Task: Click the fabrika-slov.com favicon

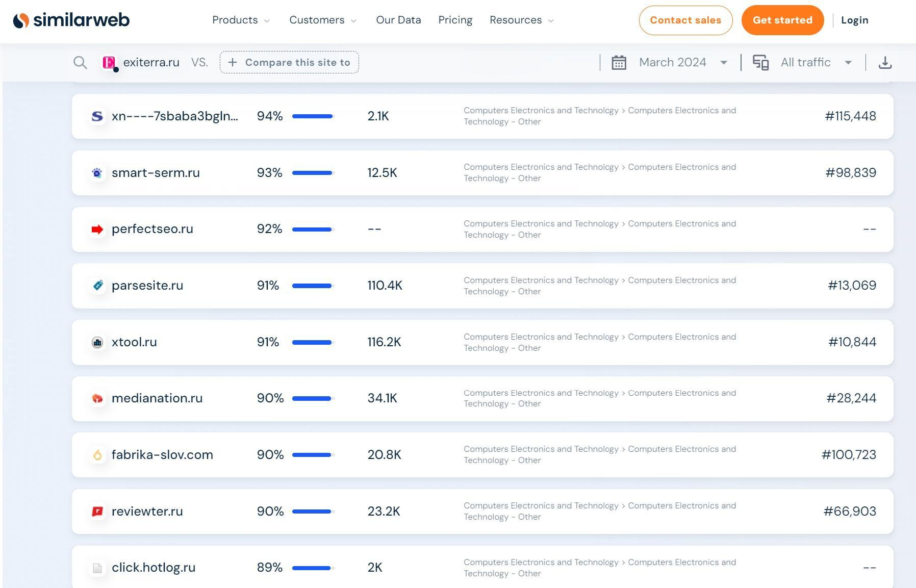Action: (x=97, y=455)
